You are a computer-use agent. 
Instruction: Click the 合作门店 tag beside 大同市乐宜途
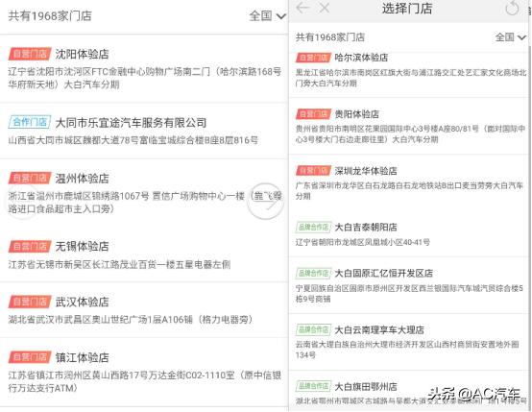30,122
